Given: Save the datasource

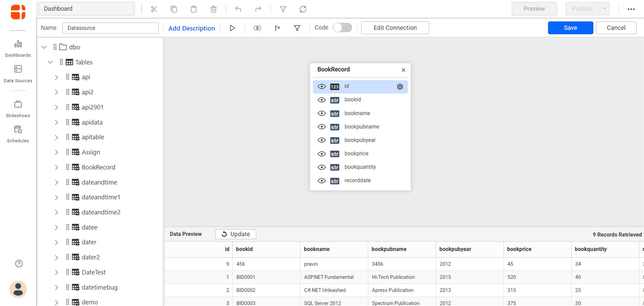Looking at the screenshot, I should tap(570, 28).
